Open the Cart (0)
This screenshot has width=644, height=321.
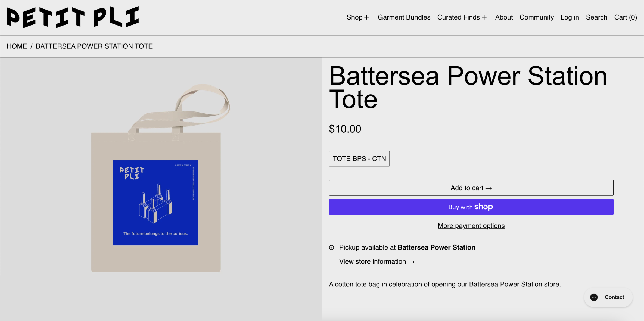point(625,17)
